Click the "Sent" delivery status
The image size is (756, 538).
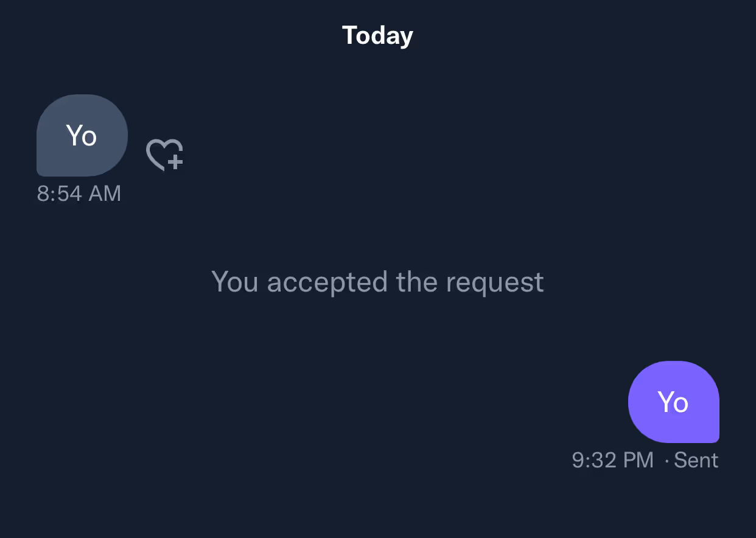696,460
